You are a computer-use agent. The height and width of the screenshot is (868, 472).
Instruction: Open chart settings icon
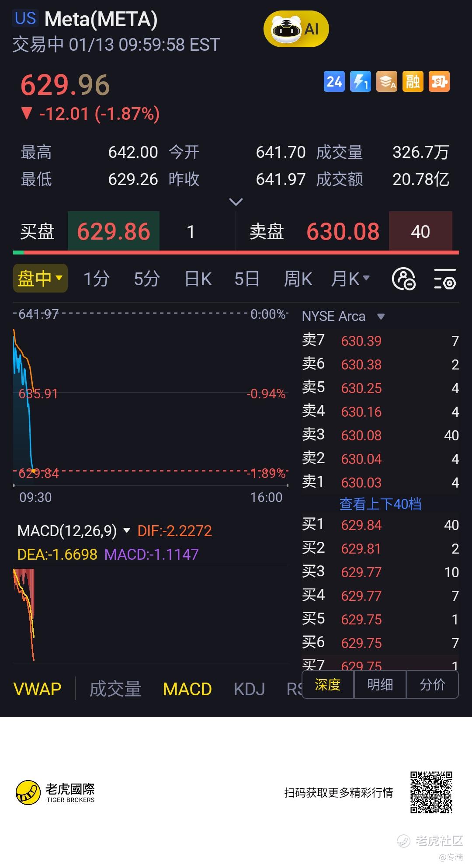(x=445, y=279)
